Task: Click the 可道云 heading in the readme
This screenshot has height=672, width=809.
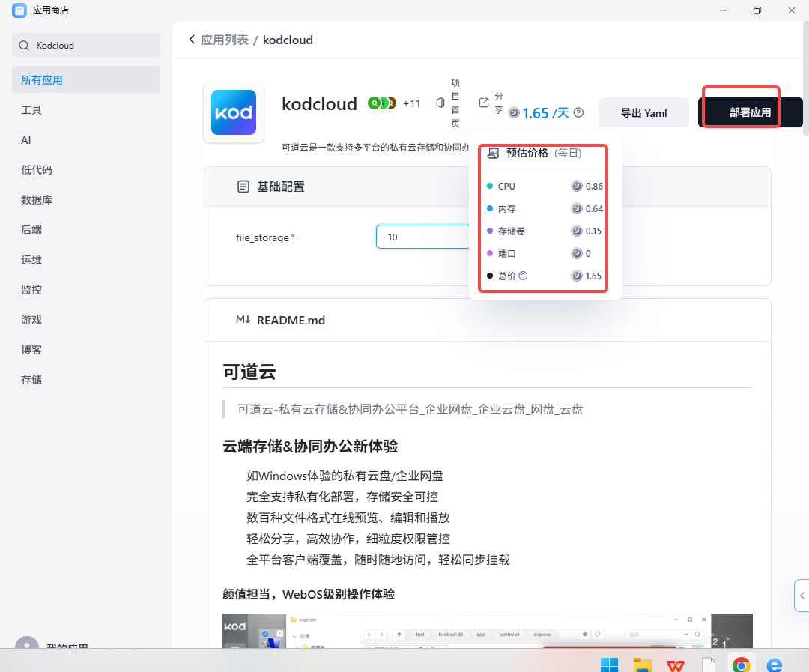Action: tap(249, 372)
